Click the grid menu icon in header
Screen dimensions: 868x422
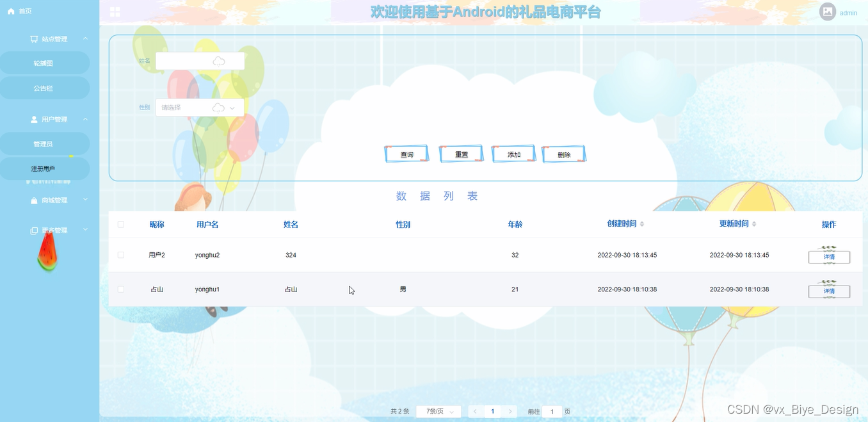[x=115, y=12]
